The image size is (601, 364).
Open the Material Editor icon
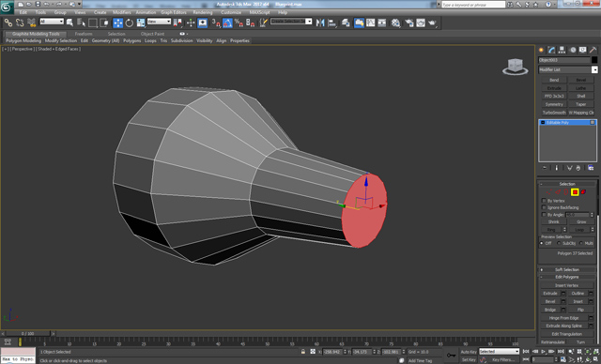[396, 23]
